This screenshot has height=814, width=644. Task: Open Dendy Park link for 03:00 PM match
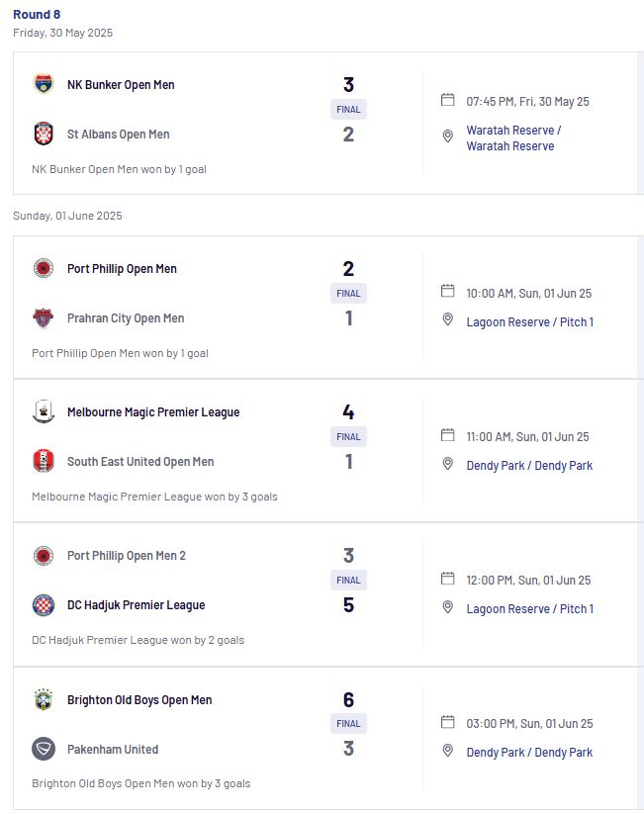[x=529, y=753]
